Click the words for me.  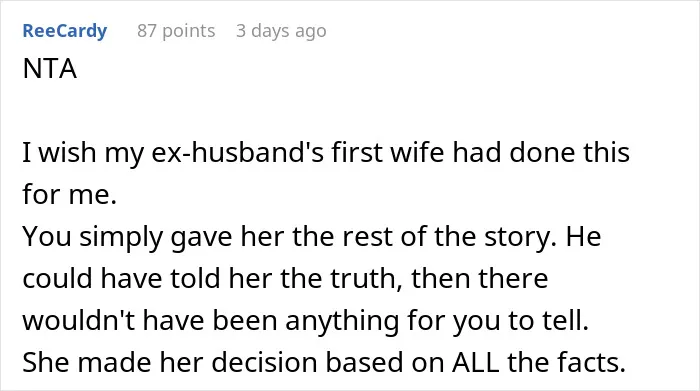coord(70,194)
